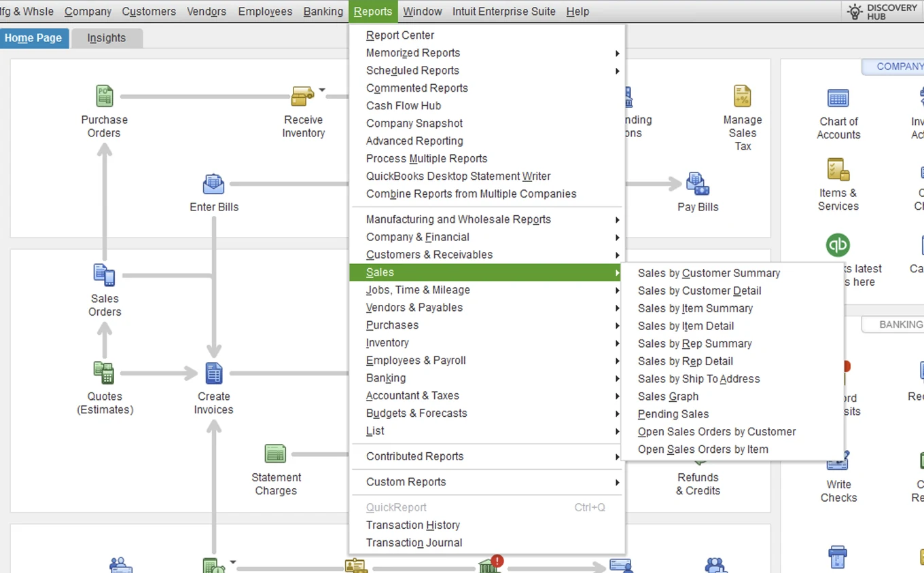Open the Quotes (Estimates) icon
The width and height of the screenshot is (924, 573).
coord(104,373)
